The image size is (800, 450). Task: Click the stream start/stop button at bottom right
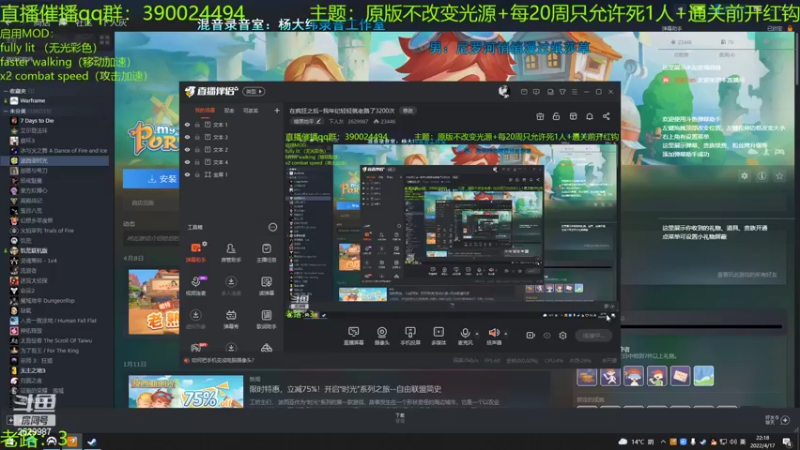click(x=593, y=335)
